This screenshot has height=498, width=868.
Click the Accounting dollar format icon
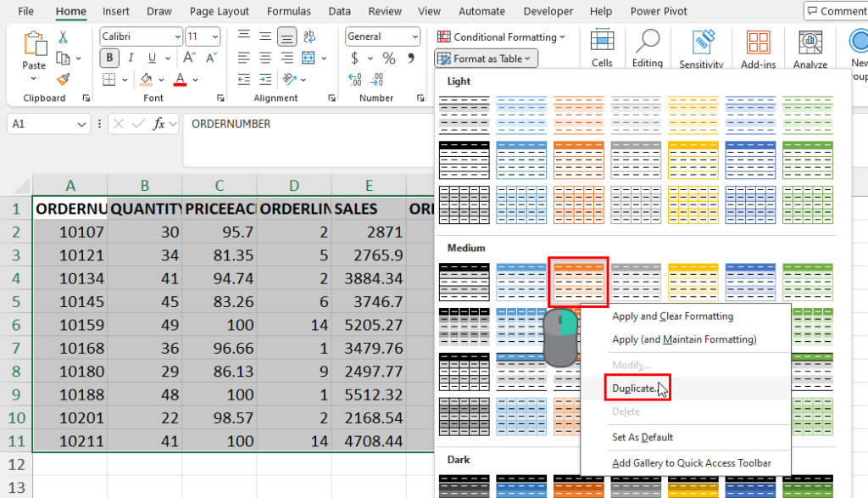coord(355,59)
